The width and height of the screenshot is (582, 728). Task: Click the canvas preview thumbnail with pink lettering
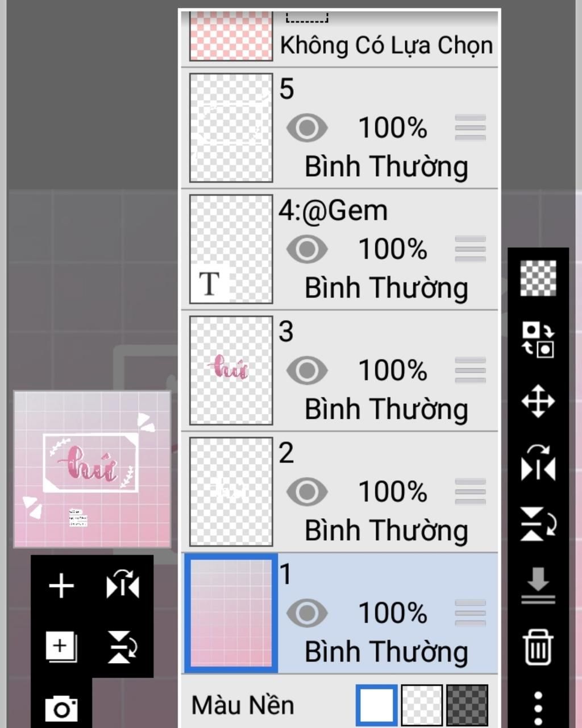coord(92,469)
